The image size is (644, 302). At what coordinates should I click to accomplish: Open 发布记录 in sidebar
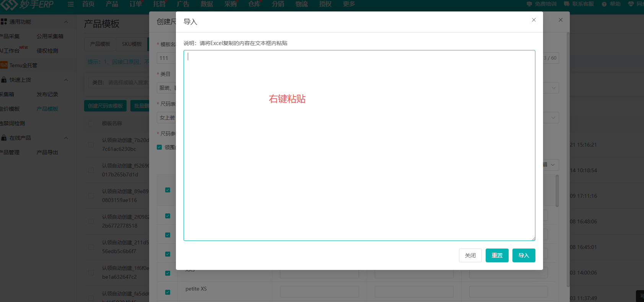[x=47, y=94]
